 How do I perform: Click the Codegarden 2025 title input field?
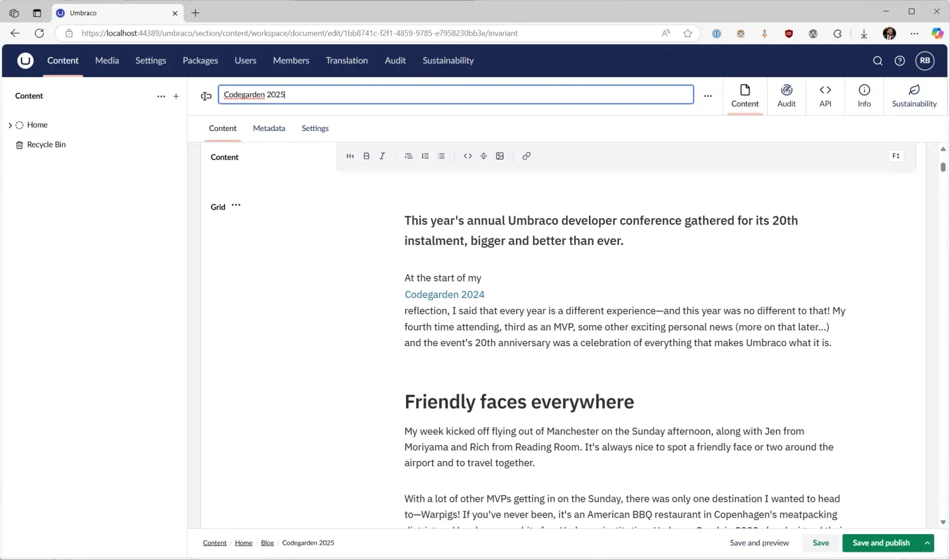[455, 94]
